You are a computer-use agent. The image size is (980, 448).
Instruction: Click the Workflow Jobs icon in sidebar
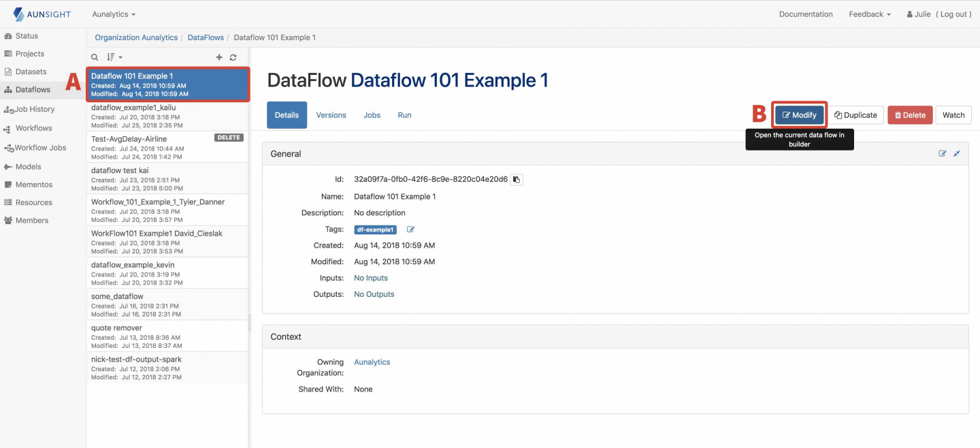[x=9, y=148]
